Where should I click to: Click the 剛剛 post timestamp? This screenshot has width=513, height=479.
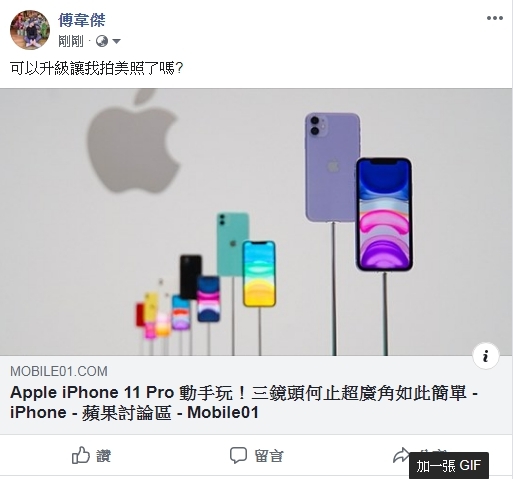pos(71,41)
